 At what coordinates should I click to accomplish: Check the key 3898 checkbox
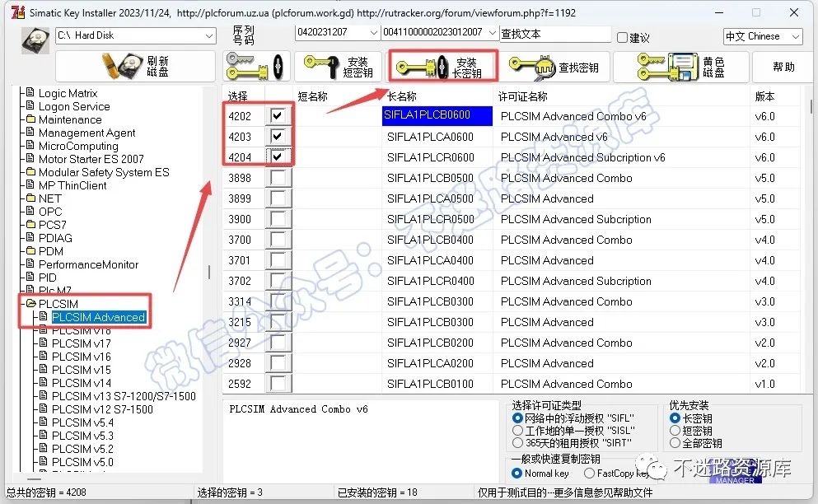278,177
